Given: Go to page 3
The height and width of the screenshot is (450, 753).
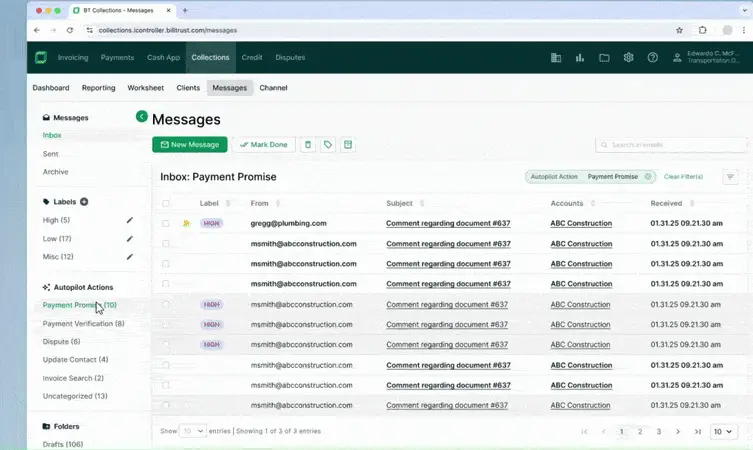Looking at the screenshot, I should tap(659, 431).
